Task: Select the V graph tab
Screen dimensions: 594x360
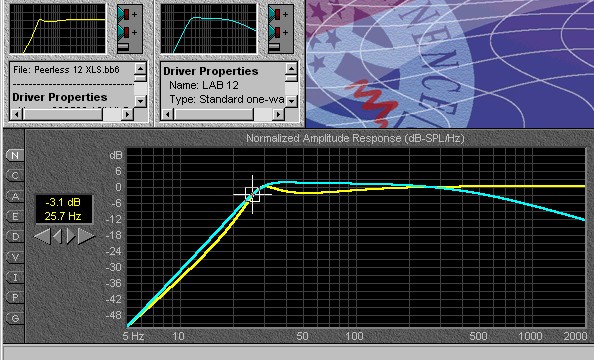Action: pyautogui.click(x=15, y=257)
